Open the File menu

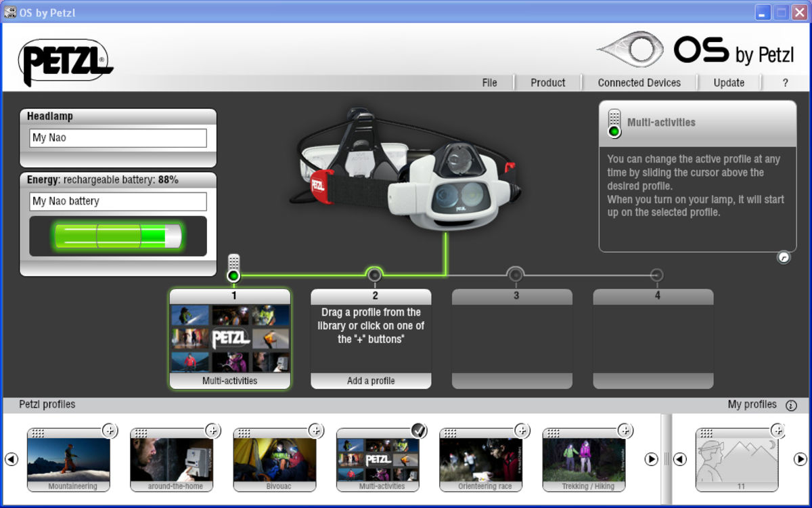[489, 83]
